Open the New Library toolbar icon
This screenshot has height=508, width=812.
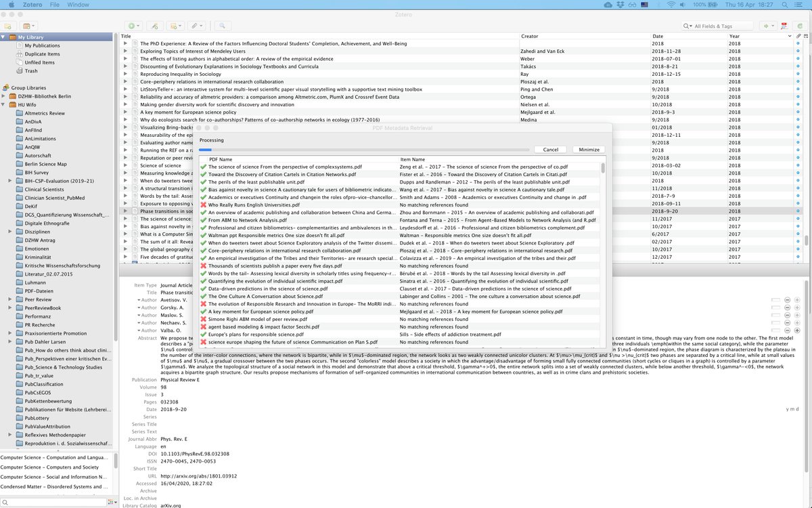tap(27, 25)
